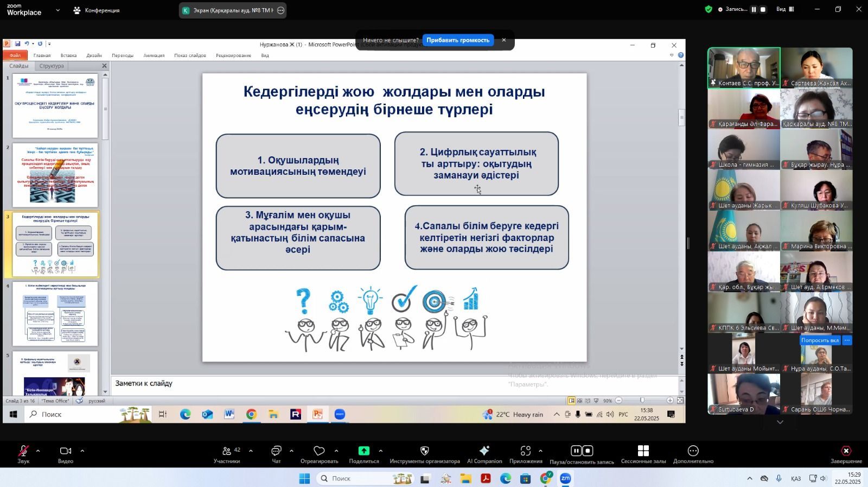Open the Chat panel

[x=276, y=451]
